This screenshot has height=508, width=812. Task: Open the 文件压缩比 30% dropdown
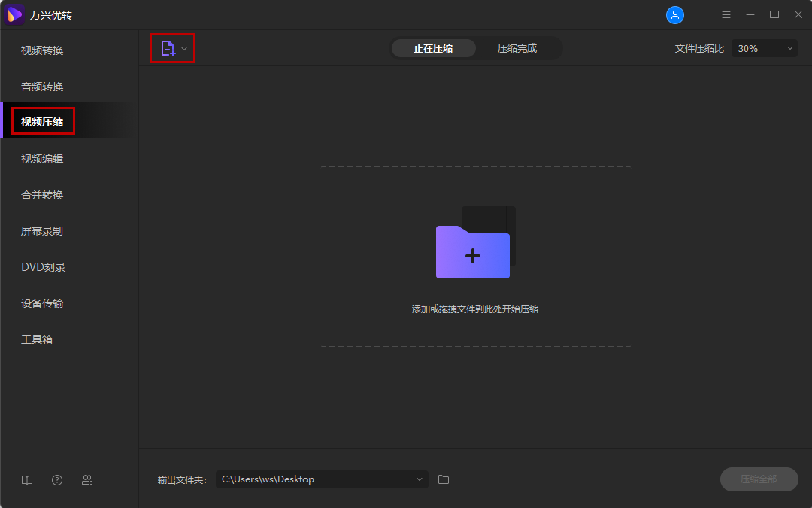pyautogui.click(x=764, y=48)
